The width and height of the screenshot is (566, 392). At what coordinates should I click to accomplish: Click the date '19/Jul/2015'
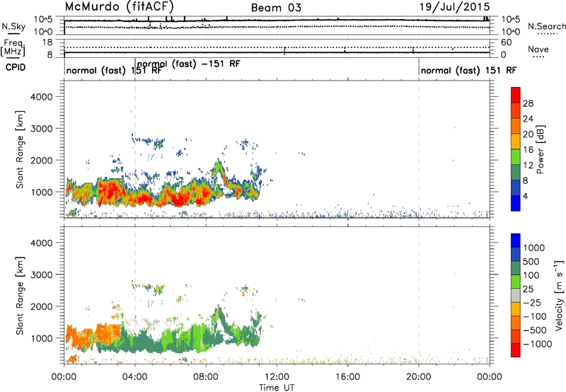tap(454, 7)
